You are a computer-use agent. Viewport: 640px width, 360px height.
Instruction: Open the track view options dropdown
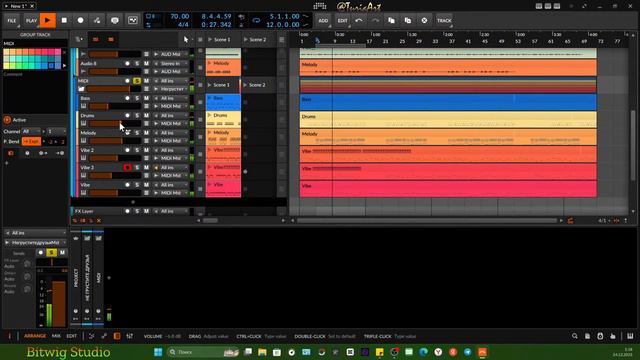click(79, 40)
